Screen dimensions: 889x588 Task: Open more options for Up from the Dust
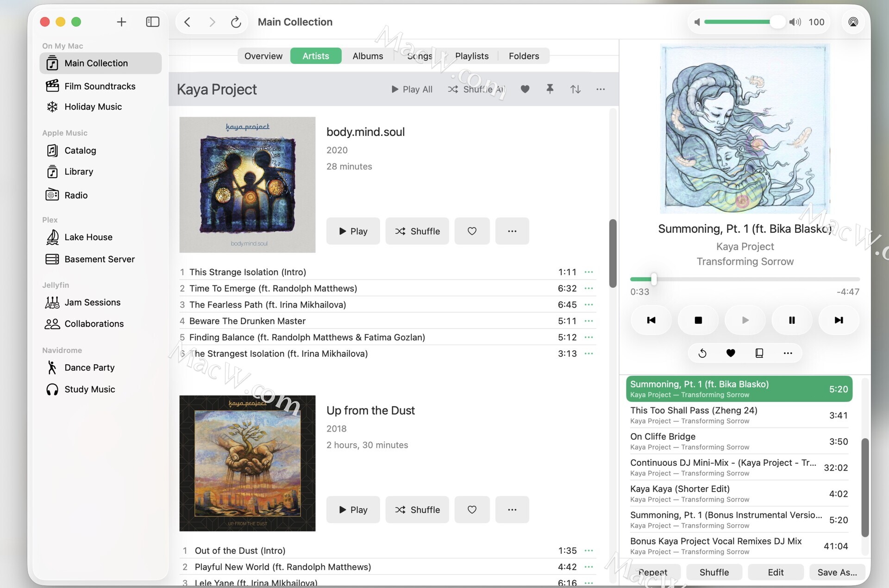[x=512, y=509]
